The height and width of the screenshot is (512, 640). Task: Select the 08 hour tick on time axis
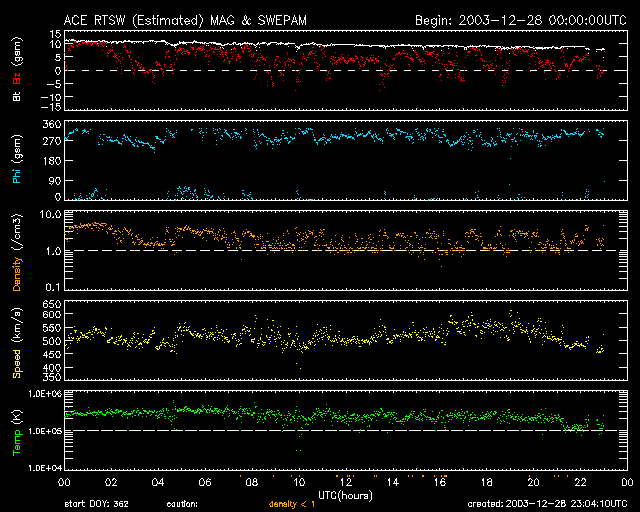251,482
